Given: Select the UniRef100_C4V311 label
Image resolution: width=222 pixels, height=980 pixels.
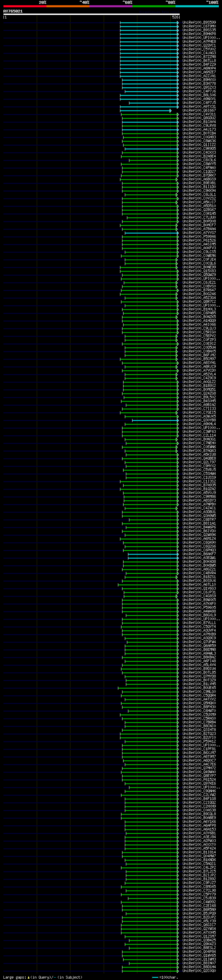Looking at the screenshot, I should click(x=199, y=114).
